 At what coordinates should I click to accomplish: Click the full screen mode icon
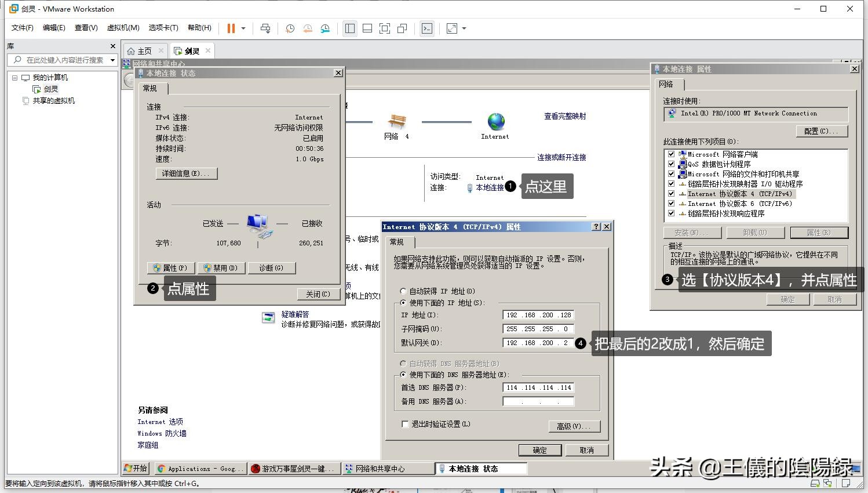pos(385,28)
